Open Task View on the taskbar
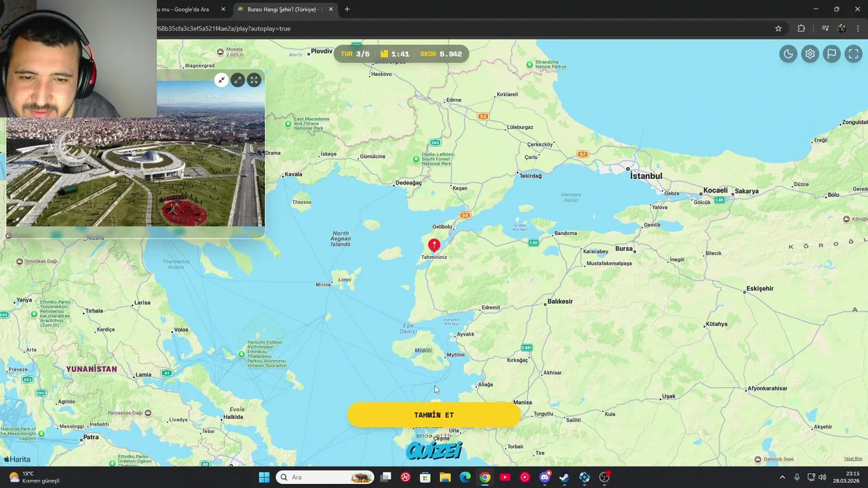 [x=386, y=477]
